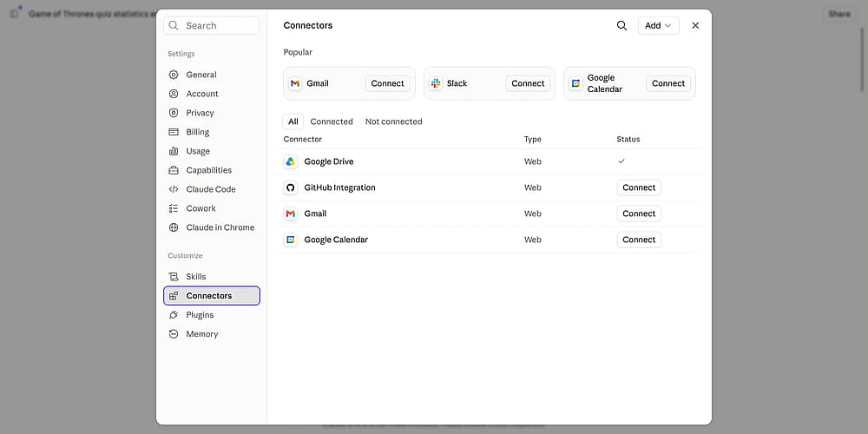Click the Connectors blocks icon
Viewport: 868px width, 434px height.
(x=174, y=296)
